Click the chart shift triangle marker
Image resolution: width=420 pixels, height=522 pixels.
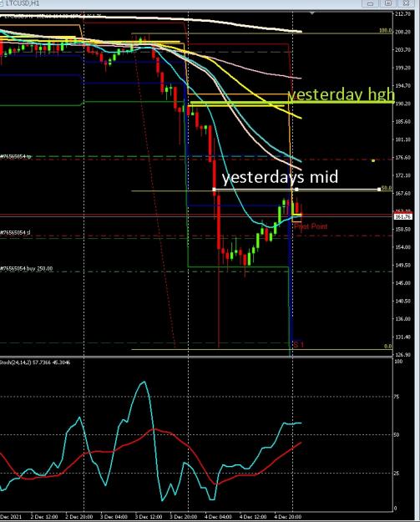click(x=311, y=13)
